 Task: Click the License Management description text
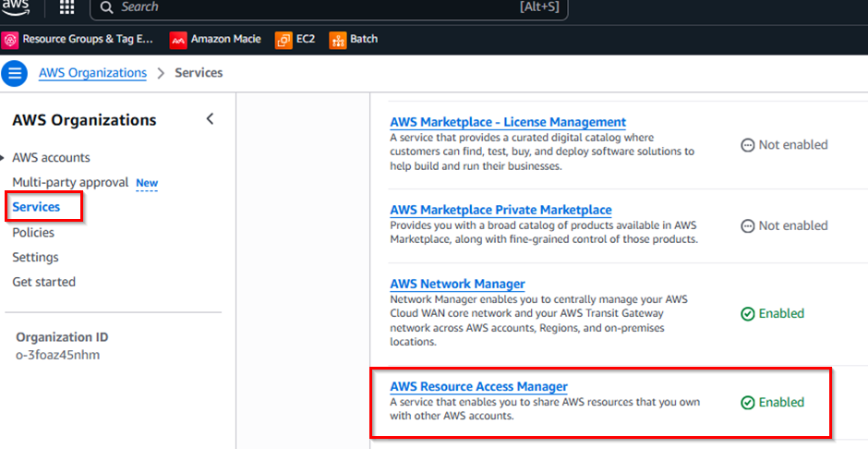[x=542, y=152]
